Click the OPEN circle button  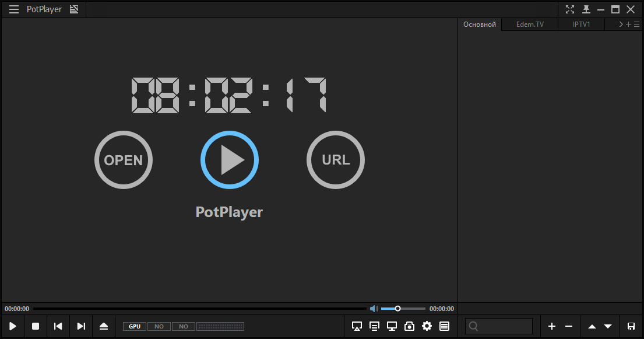[124, 160]
